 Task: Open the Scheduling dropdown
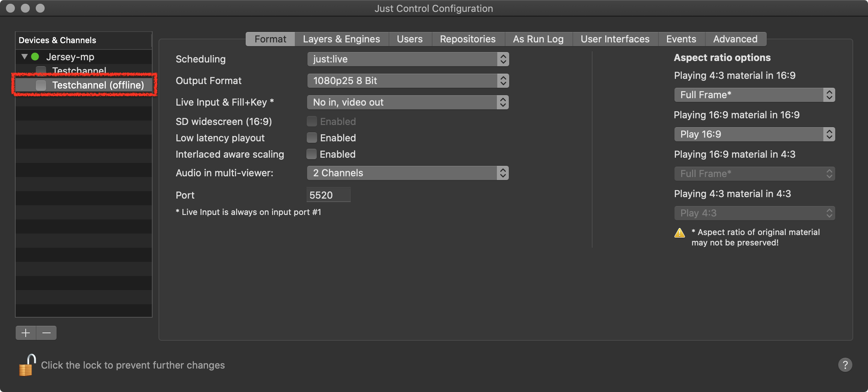(408, 59)
